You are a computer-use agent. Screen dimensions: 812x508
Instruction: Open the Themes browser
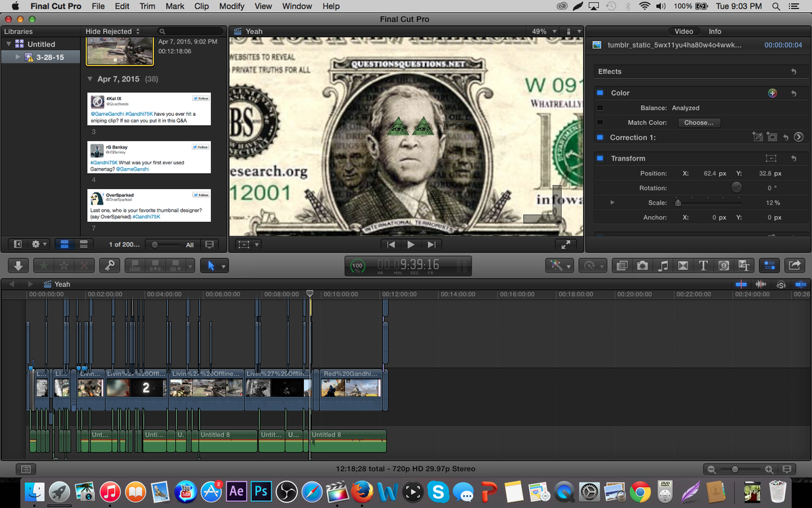[744, 266]
